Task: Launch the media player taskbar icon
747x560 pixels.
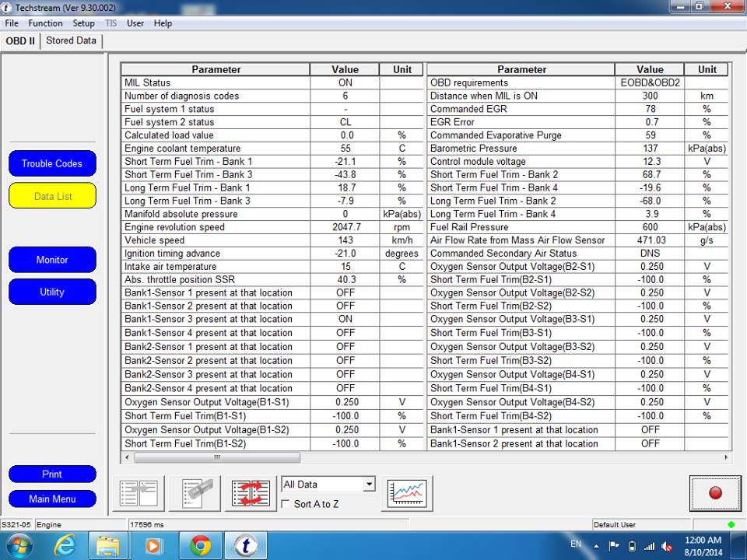Action: click(x=153, y=545)
